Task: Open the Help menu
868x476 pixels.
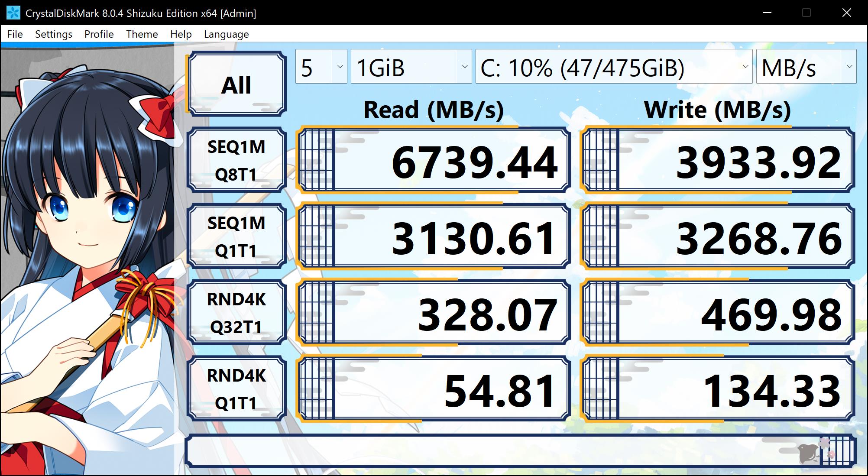Action: pyautogui.click(x=181, y=34)
